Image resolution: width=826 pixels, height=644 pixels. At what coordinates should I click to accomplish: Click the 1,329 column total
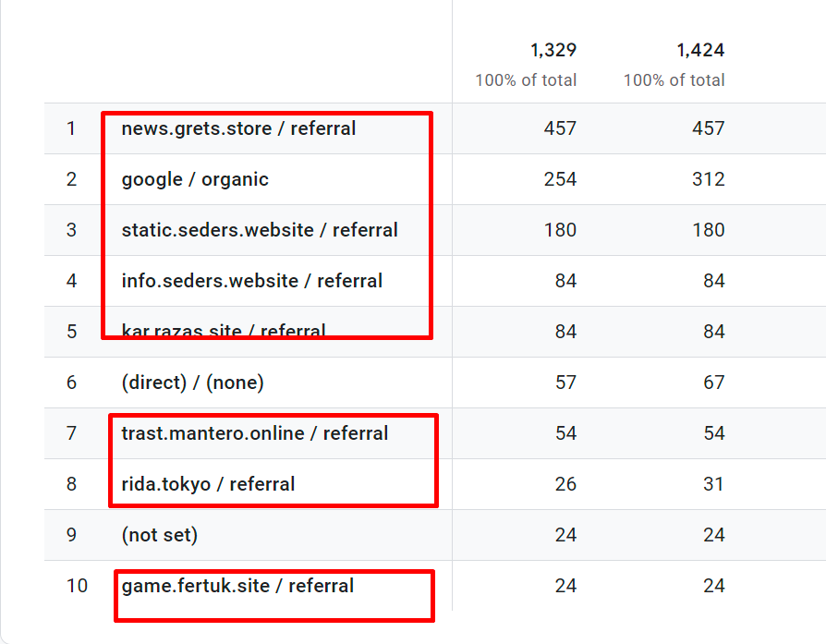click(x=553, y=50)
